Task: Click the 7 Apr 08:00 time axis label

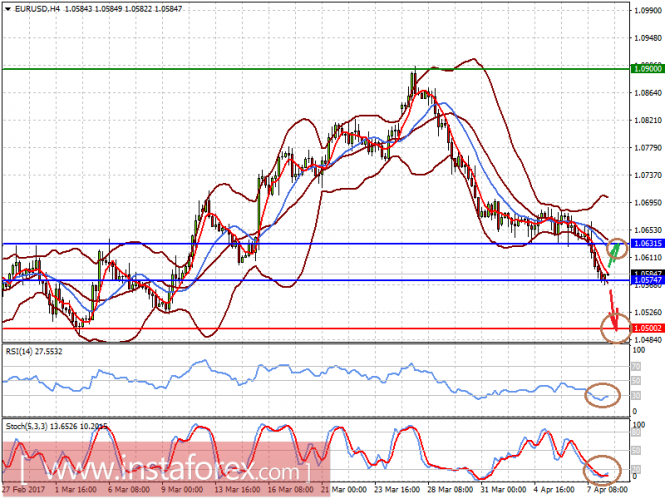Action: coord(607,489)
